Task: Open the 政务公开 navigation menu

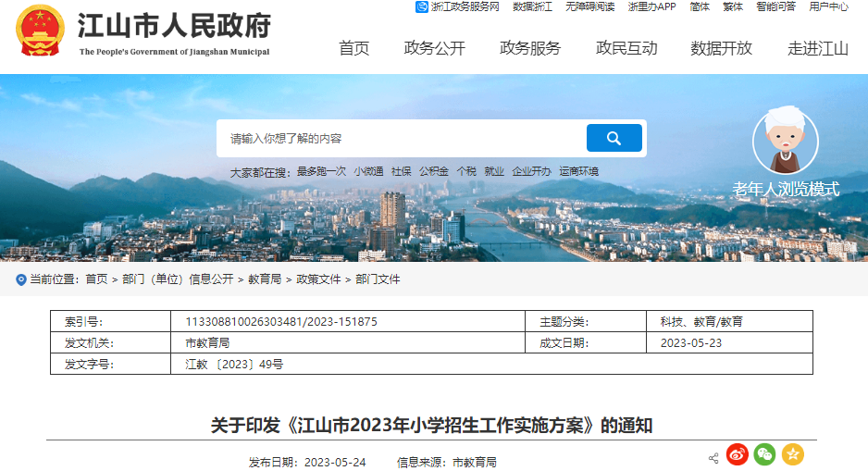Action: coord(435,48)
